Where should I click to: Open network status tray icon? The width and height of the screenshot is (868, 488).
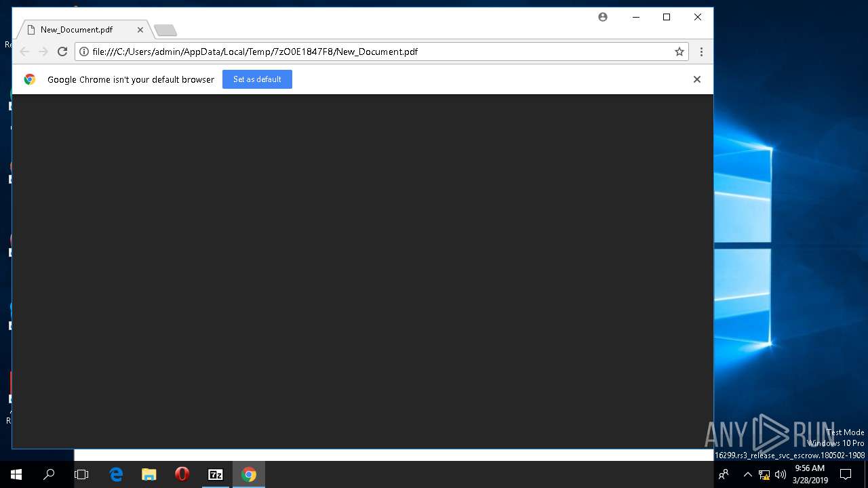764,474
